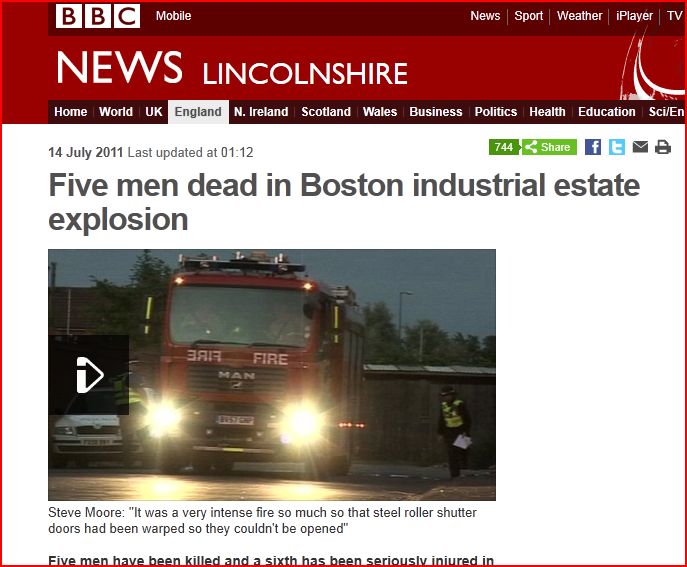Select the England tab
The image size is (687, 567).
(x=198, y=112)
